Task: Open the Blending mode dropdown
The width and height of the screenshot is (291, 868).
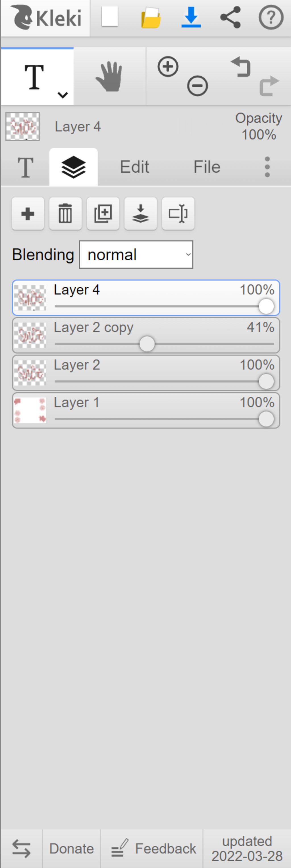Action: (x=136, y=255)
